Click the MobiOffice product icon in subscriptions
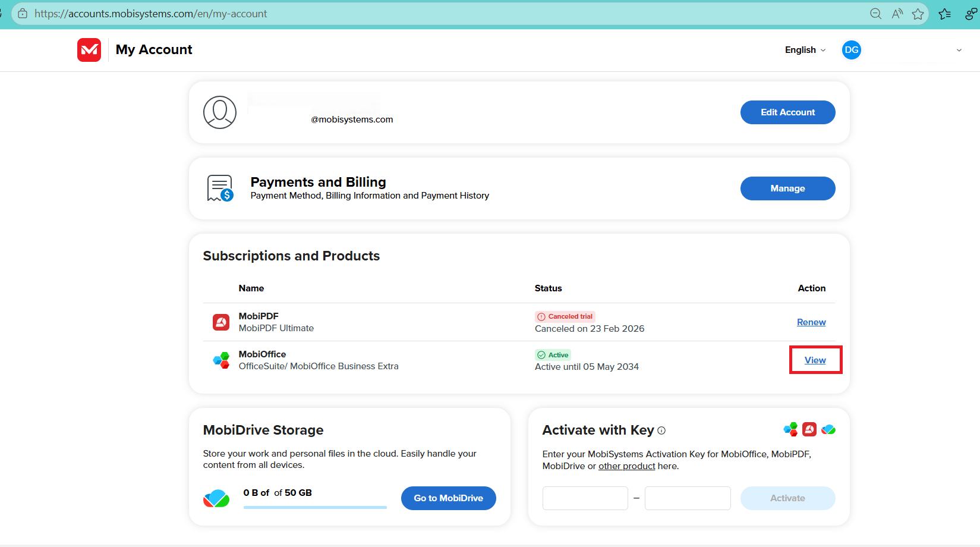This screenshot has height=547, width=980. pyautogui.click(x=221, y=360)
